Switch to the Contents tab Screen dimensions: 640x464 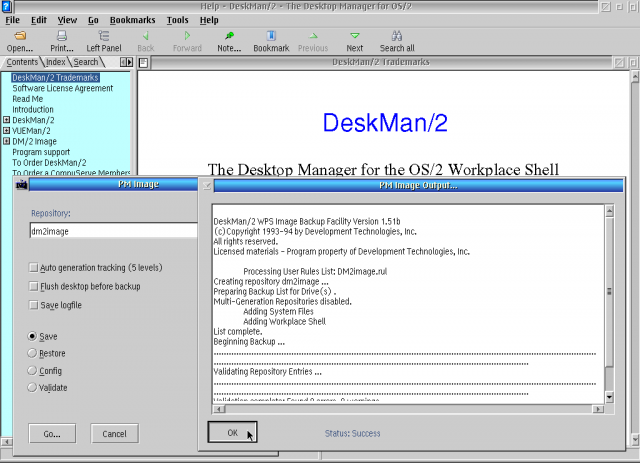point(22,62)
